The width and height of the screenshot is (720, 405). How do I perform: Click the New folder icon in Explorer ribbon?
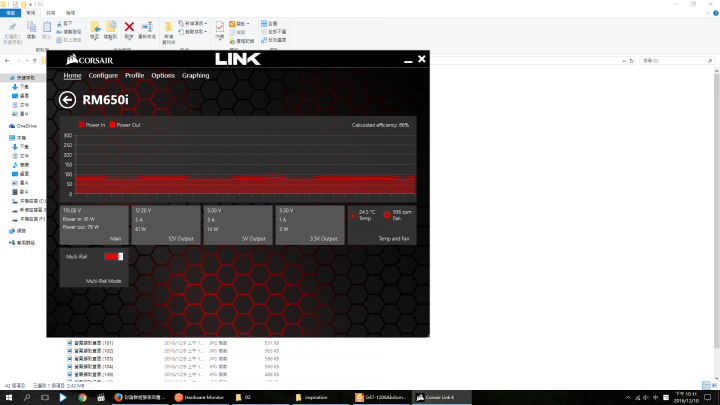(x=169, y=28)
